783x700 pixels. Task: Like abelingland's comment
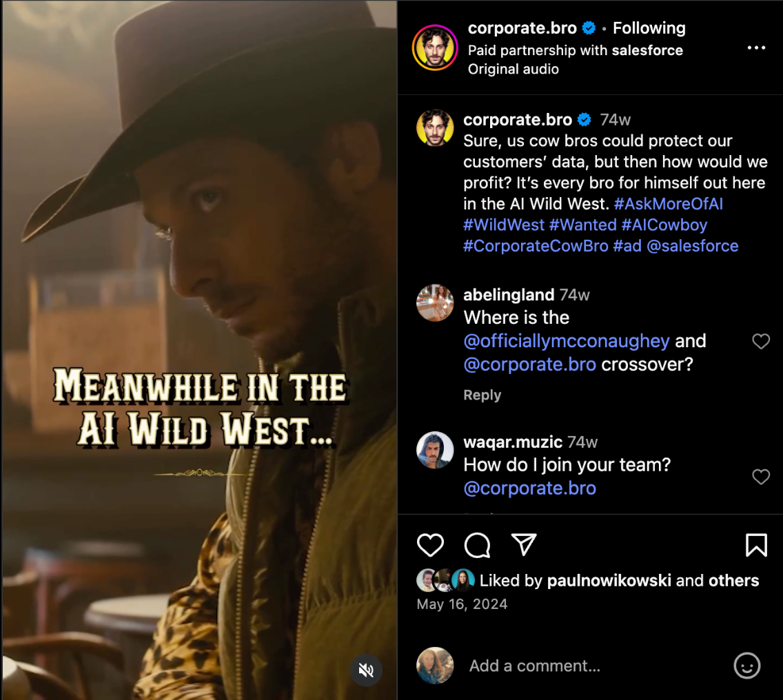pyautogui.click(x=761, y=341)
